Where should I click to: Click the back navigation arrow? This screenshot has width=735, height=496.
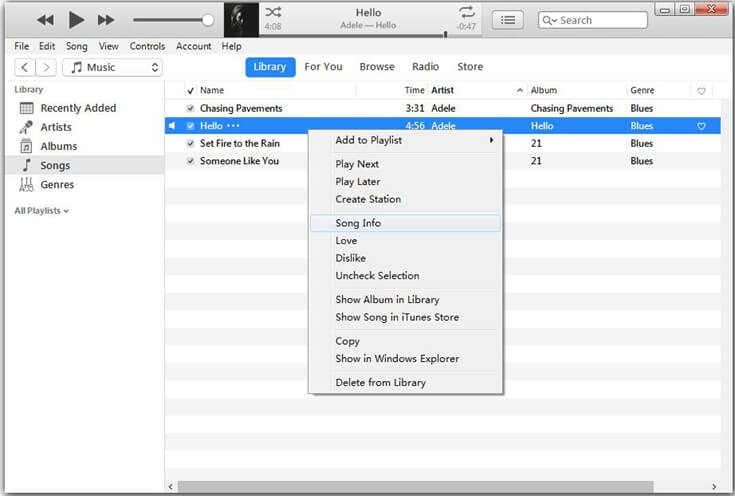[x=25, y=67]
